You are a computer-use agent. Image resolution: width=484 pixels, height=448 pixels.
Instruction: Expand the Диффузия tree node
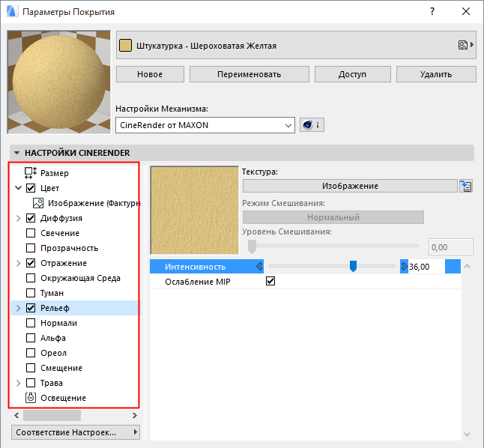click(18, 218)
